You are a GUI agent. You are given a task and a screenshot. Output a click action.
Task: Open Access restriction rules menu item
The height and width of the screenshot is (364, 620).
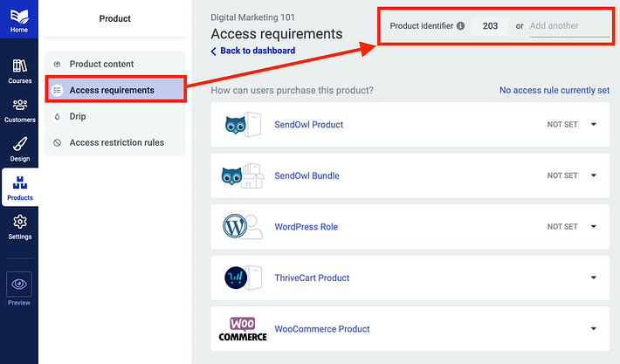114,142
